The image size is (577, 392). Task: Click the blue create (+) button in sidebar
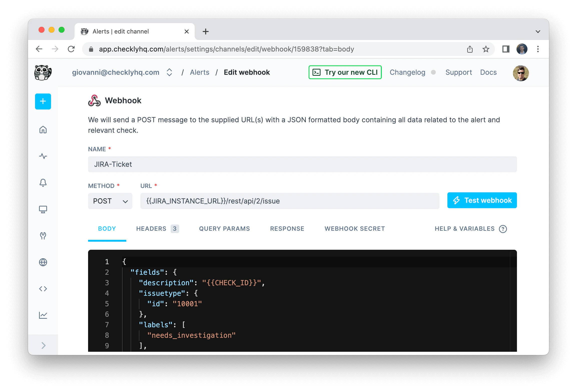click(x=43, y=101)
